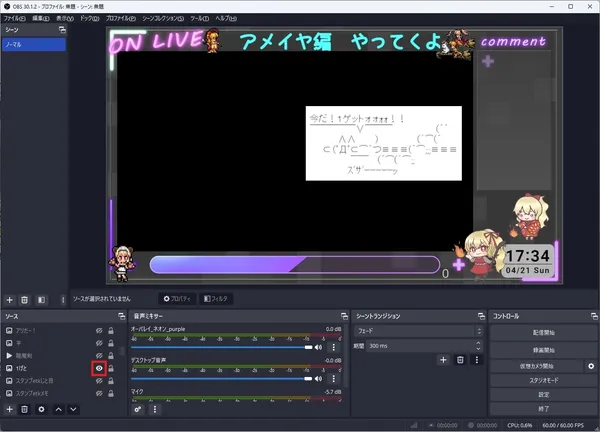Screen dimensions: 600x432
Task: Open advanced audio properties gear in mixer
Action: (x=137, y=409)
